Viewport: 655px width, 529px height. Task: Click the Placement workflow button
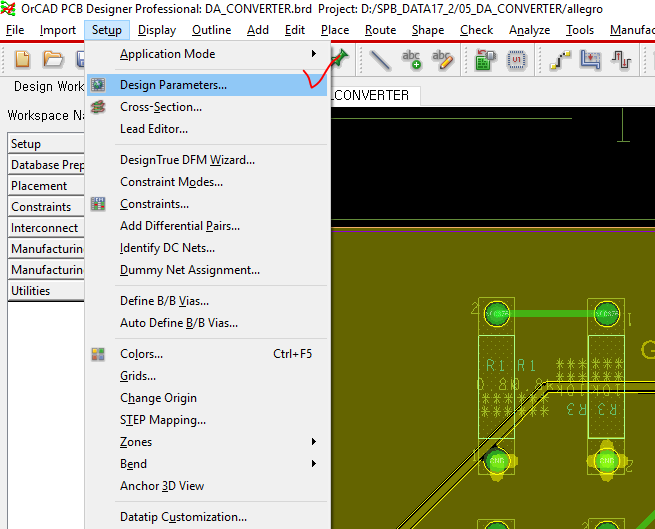[x=46, y=186]
